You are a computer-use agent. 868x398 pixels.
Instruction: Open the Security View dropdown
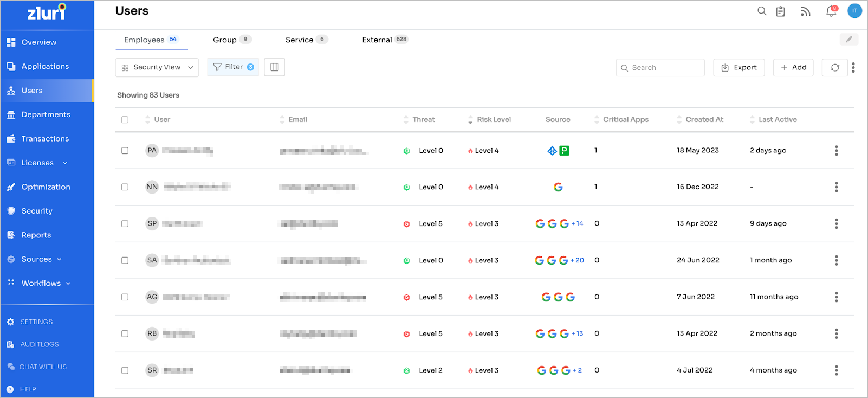(157, 67)
